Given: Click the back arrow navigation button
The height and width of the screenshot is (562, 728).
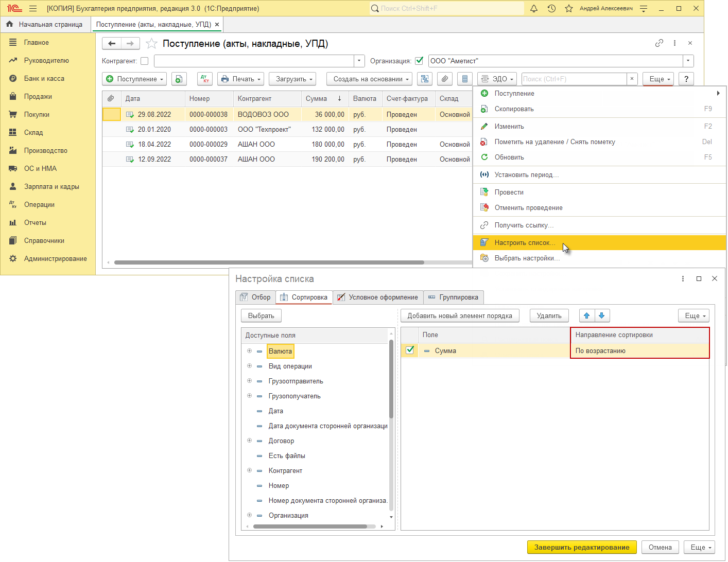Looking at the screenshot, I should click(x=112, y=43).
